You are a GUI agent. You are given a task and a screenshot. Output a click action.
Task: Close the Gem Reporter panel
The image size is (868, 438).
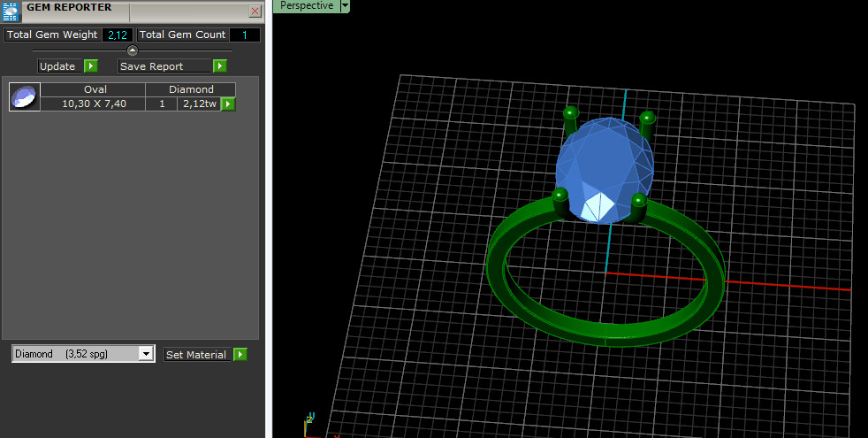[255, 12]
